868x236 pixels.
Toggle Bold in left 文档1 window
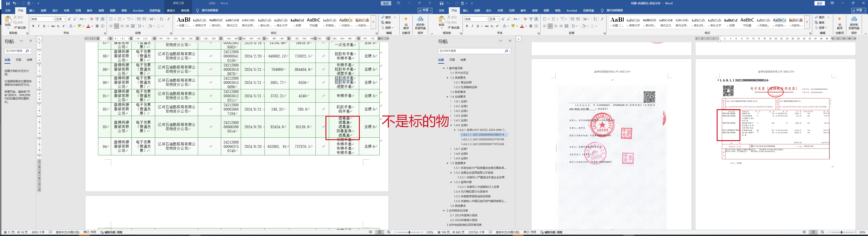click(33, 26)
